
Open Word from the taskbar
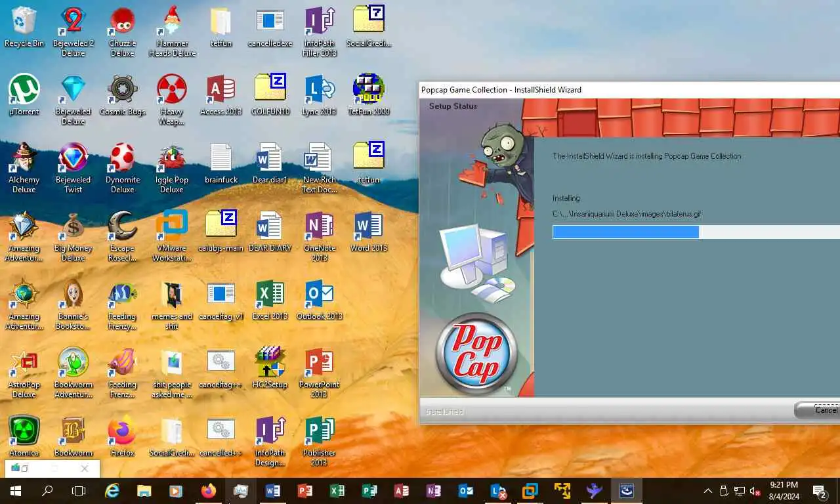coord(273,491)
